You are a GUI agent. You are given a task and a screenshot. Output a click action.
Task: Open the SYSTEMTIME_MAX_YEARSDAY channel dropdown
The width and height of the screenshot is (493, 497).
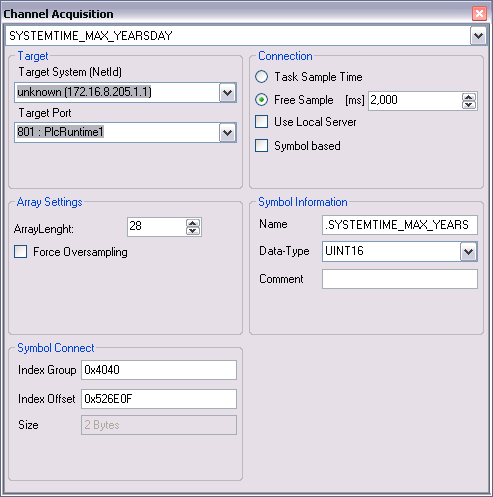478,36
